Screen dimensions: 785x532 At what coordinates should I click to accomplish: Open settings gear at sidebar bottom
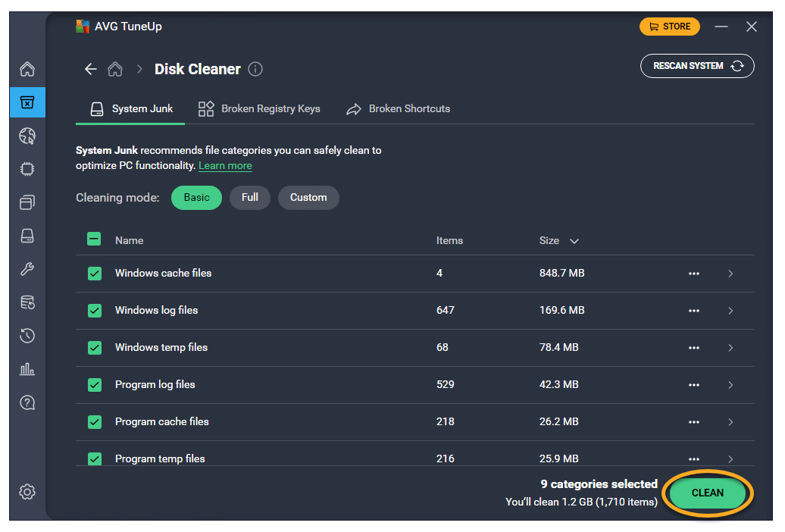[x=27, y=492]
